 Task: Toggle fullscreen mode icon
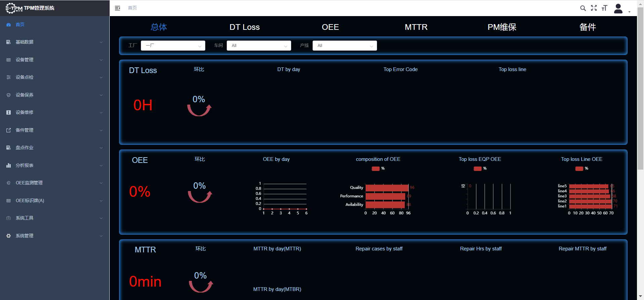click(594, 8)
